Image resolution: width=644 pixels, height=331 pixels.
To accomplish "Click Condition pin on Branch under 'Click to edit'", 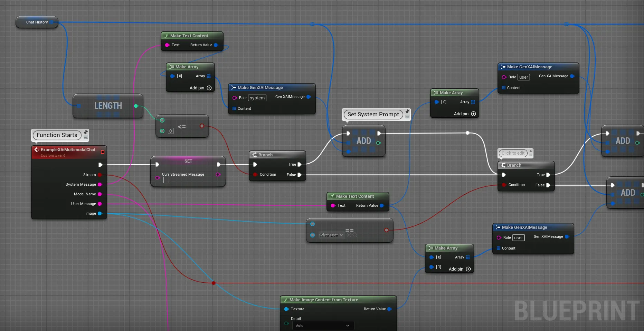I will pos(504,185).
